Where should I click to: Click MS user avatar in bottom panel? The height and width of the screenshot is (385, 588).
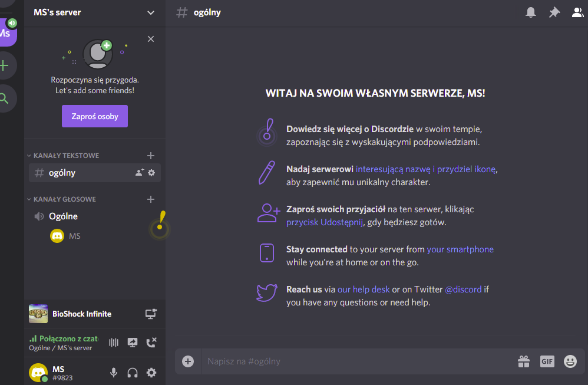(x=38, y=373)
